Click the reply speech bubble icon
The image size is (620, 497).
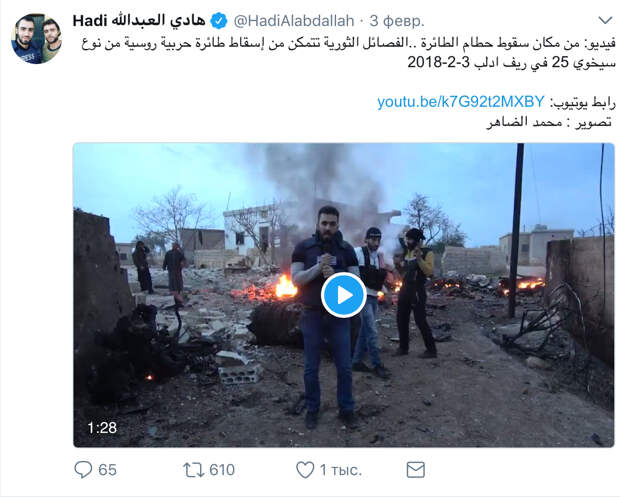83,470
